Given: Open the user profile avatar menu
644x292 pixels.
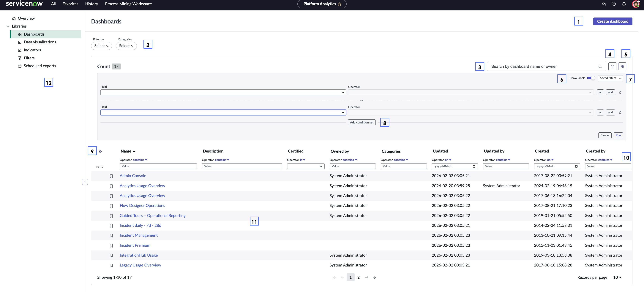Looking at the screenshot, I should pyautogui.click(x=636, y=4).
